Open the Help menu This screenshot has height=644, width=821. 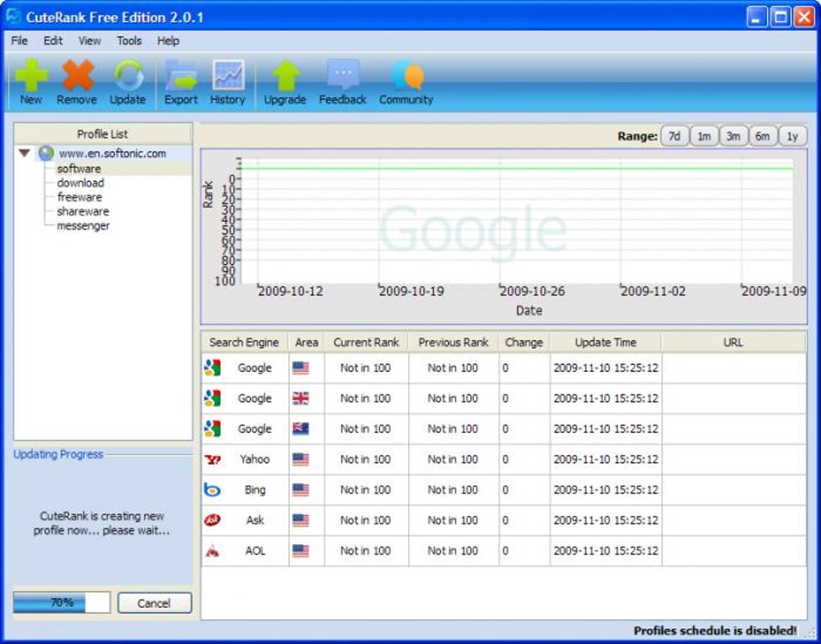click(168, 41)
